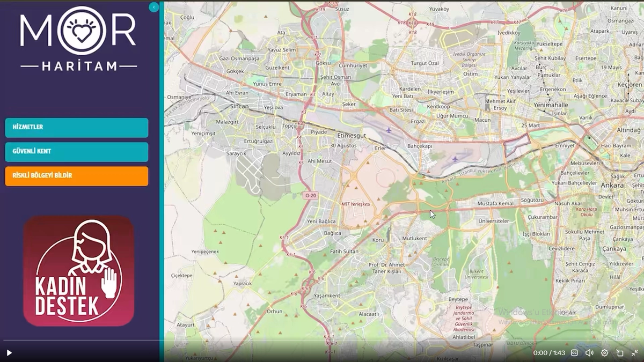Click the video progress bar
The width and height of the screenshot is (644, 362).
[322, 341]
